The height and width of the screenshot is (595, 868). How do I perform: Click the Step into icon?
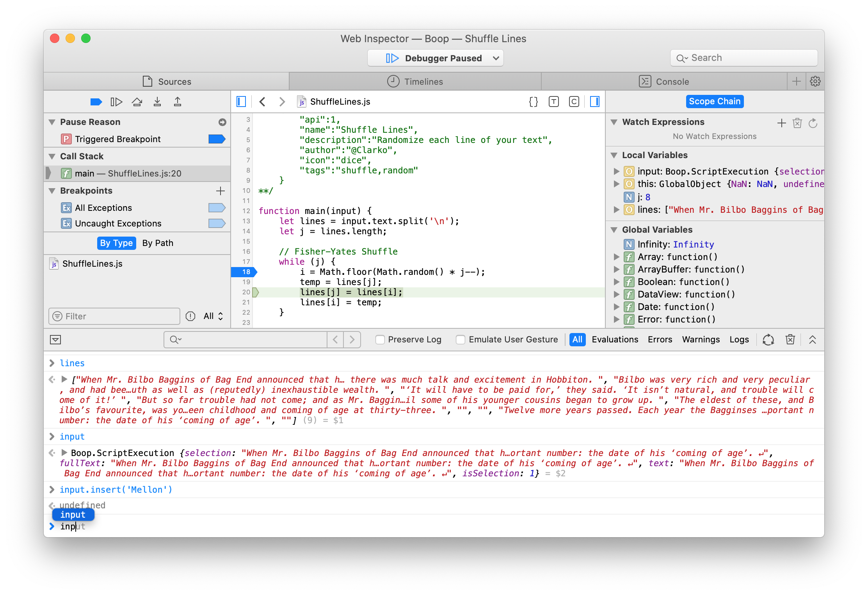click(157, 102)
